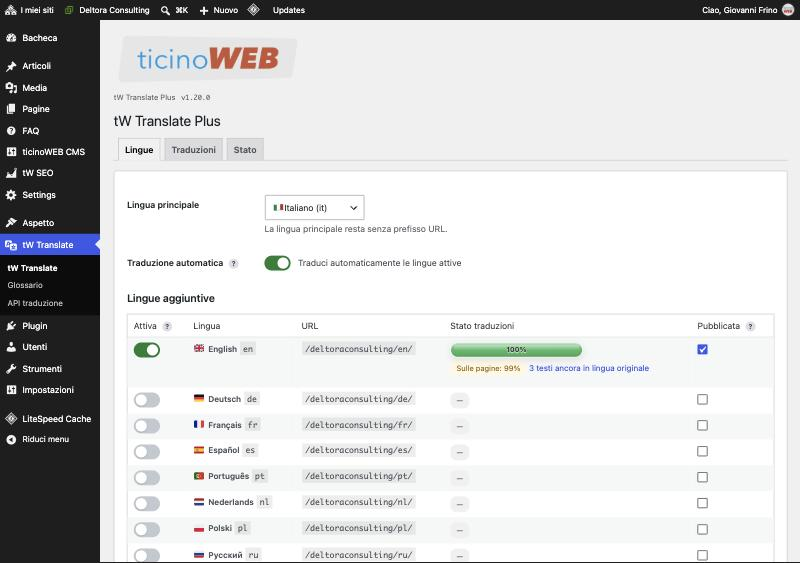This screenshot has height=563, width=800.
Task: Click the Deltora Consulting site name
Action: coord(114,10)
